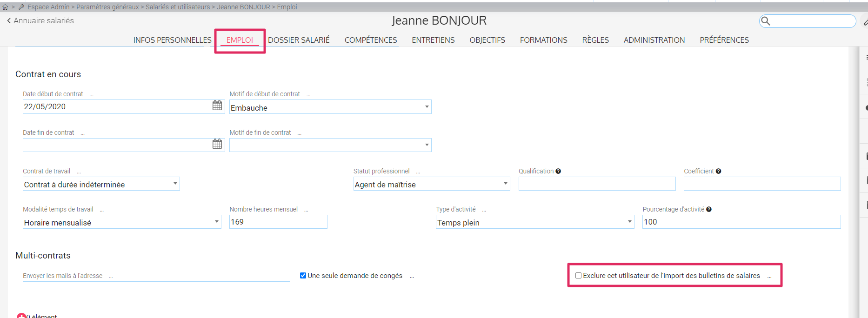The image size is (868, 318).
Task: Open calendar picker for contract end date
Action: [217, 144]
